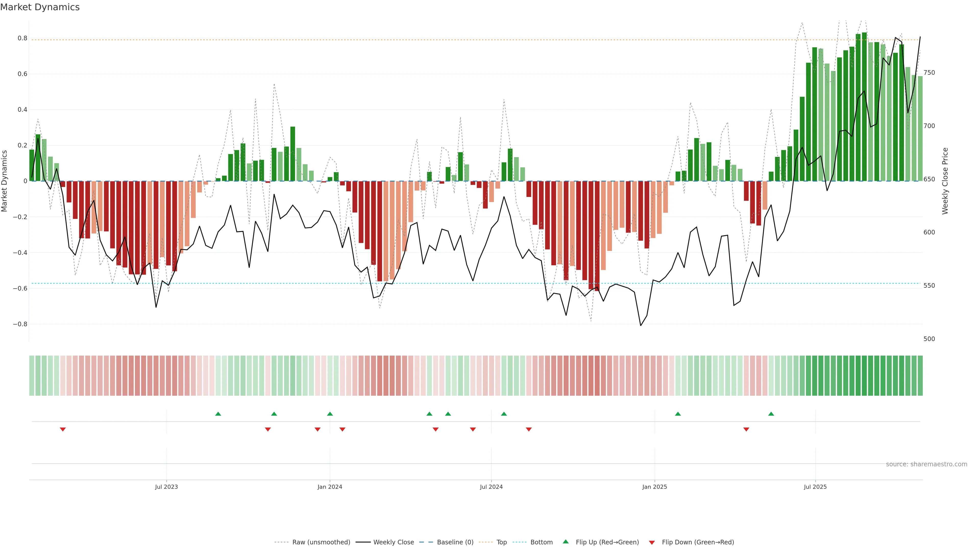Click the first red flip-down triangle marker

[63, 429]
